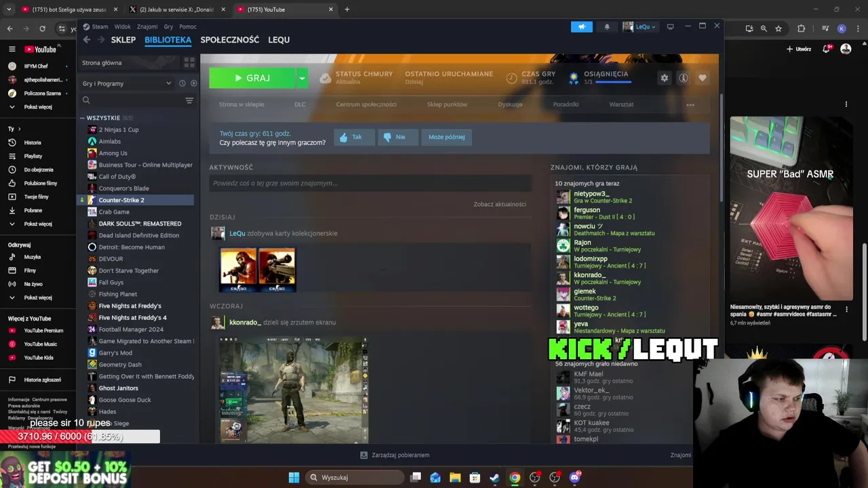This screenshot has width=868, height=488.
Task: Switch Steam to Big Picture mode icon
Action: (670, 26)
